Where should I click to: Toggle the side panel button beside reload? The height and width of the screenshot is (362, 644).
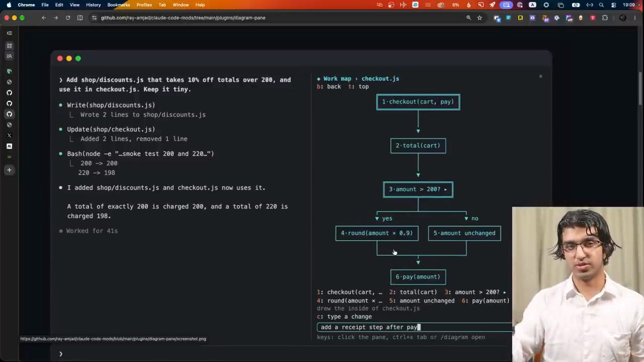pyautogui.click(x=80, y=18)
